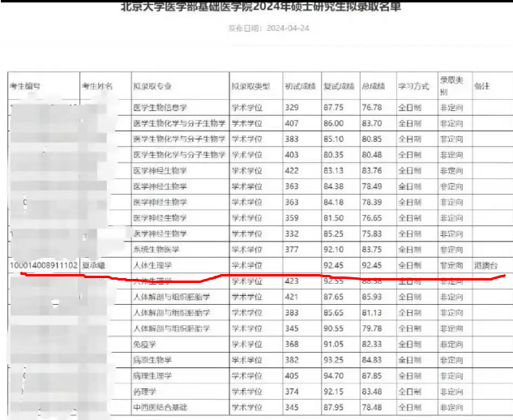Select the total score 83.48

(x=372, y=392)
